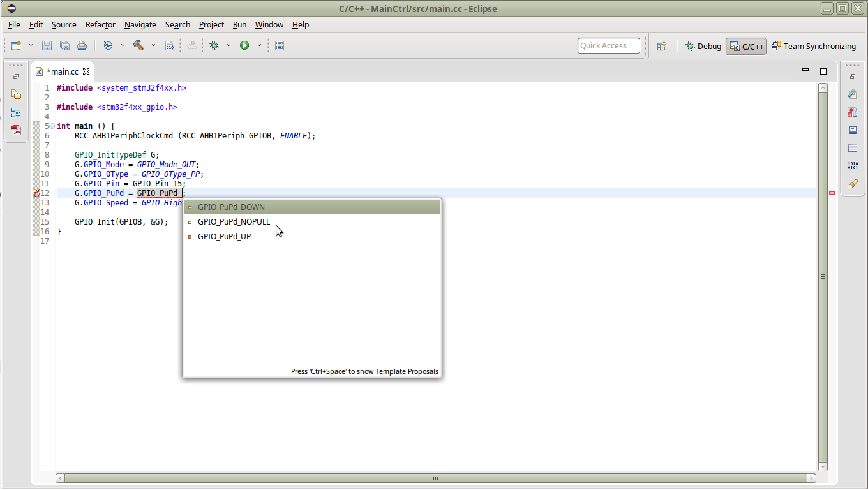Collapse the main function fold marker
This screenshot has width=868, height=490.
pyautogui.click(x=51, y=126)
